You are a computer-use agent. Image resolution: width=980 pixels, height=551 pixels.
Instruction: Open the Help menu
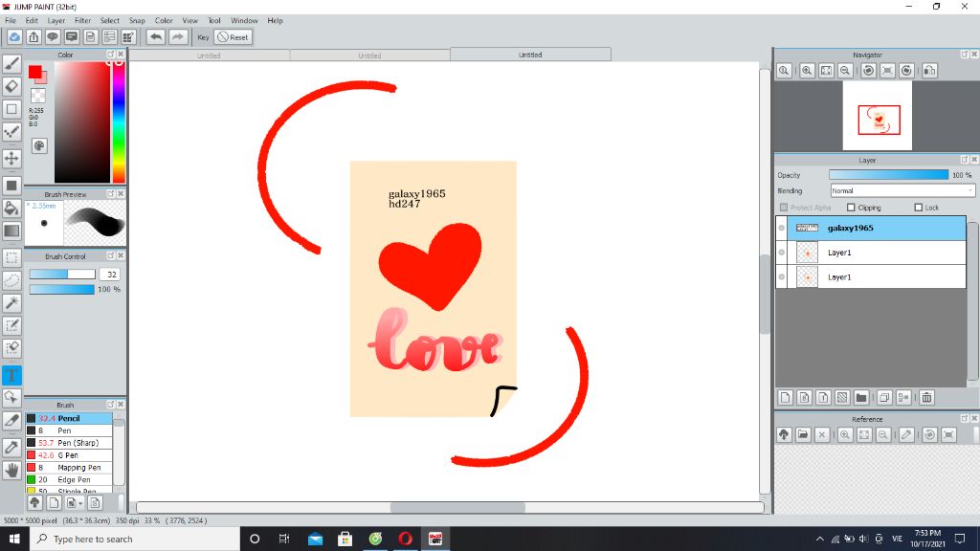[x=275, y=21]
